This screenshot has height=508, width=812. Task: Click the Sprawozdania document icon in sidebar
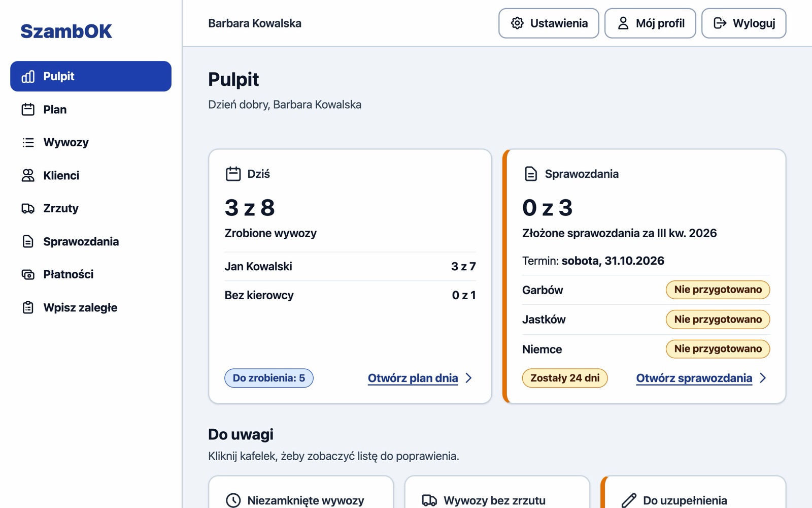pos(28,241)
